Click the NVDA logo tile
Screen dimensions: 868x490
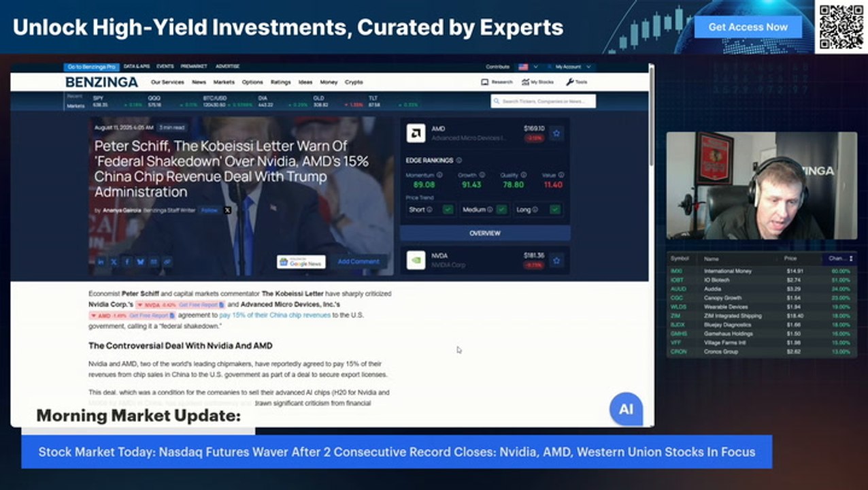[x=416, y=260]
